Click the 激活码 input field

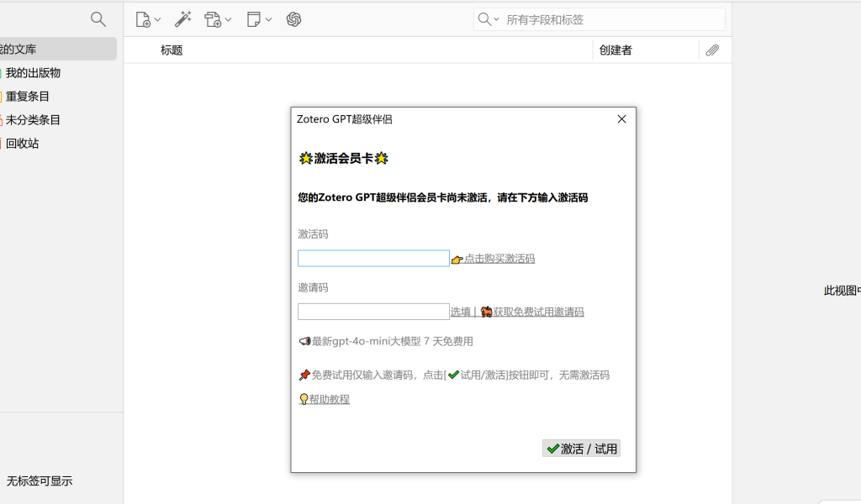tap(373, 259)
